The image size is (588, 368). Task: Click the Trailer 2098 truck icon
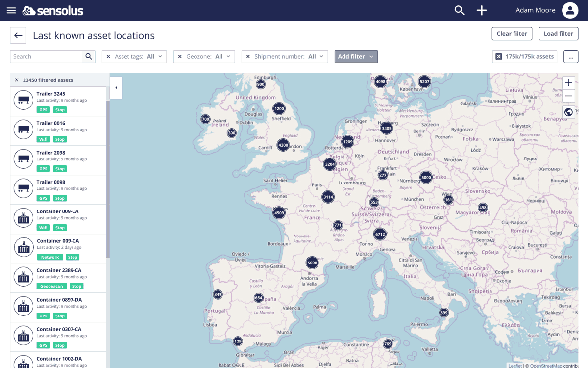(x=23, y=159)
